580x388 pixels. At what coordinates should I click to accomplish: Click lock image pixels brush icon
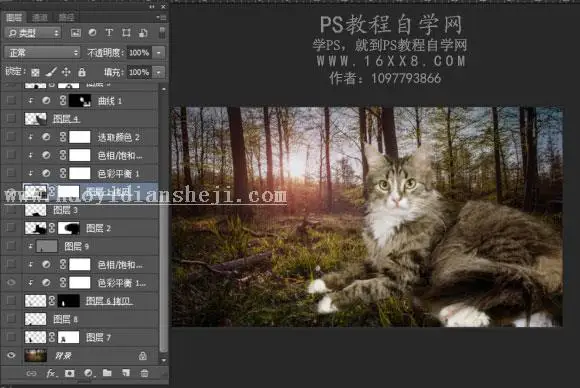click(51, 72)
